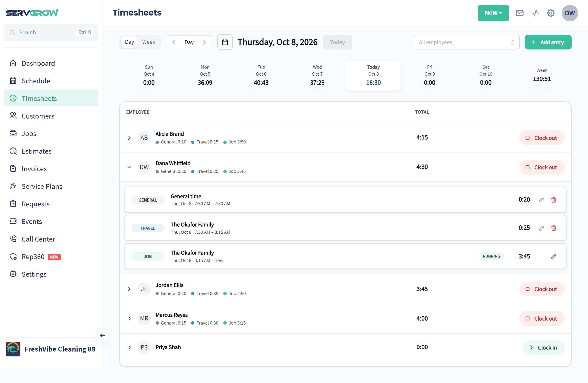Open the DW user avatar menu
The image size is (588, 383).
570,13
